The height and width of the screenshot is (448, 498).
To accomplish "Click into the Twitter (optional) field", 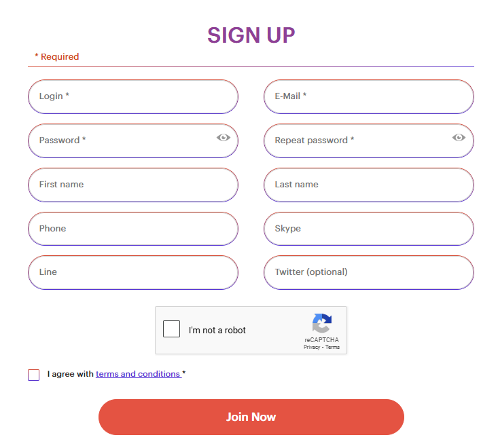I will tap(369, 272).
